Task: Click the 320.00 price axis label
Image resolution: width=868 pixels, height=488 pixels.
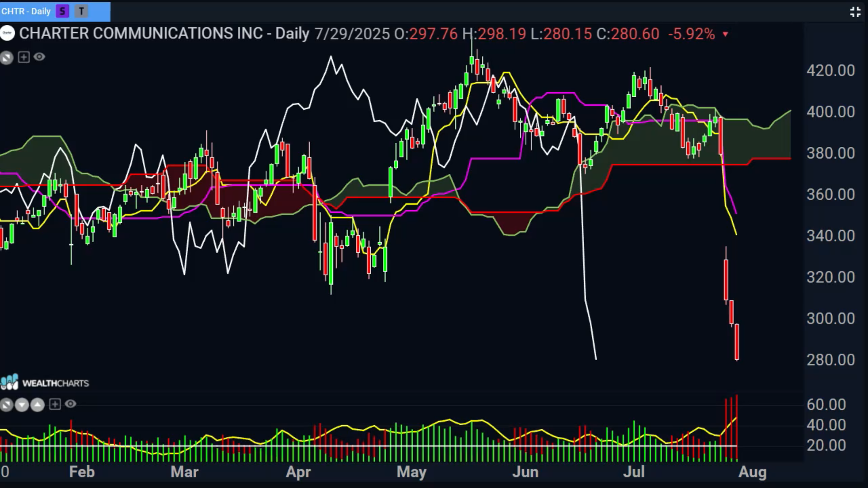Action: pyautogui.click(x=831, y=277)
